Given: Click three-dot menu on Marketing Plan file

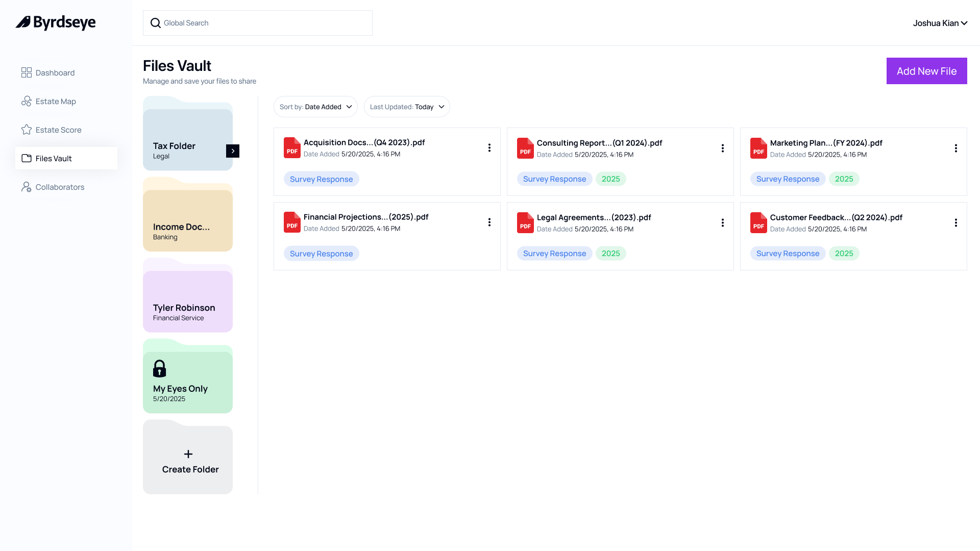Looking at the screenshot, I should click(x=955, y=148).
